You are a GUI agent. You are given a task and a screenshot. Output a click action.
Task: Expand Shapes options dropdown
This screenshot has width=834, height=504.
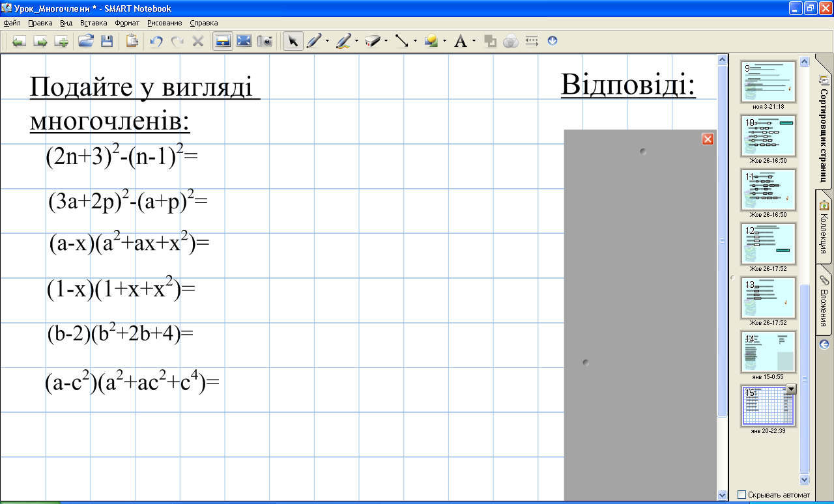coord(444,42)
